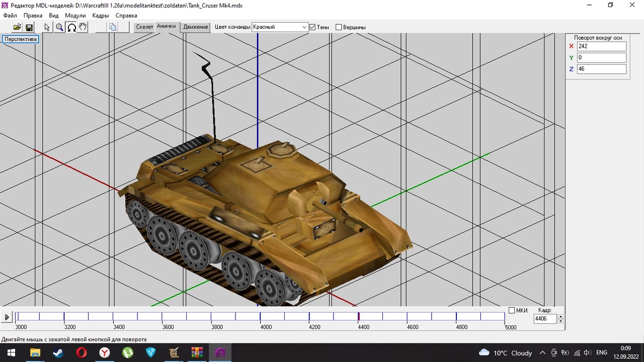Click the Open file folder icon

[x=17, y=27]
